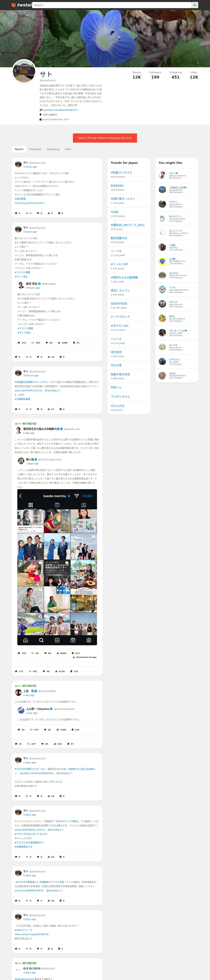Click the bookmark icon showing 33

pos(74,343)
